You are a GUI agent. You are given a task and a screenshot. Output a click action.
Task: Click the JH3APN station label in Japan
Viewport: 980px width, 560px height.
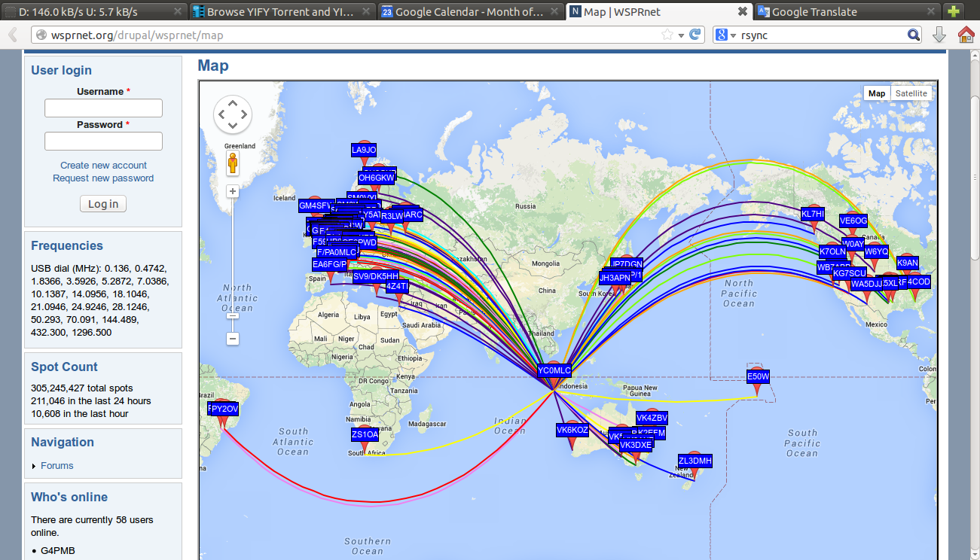pyautogui.click(x=615, y=278)
